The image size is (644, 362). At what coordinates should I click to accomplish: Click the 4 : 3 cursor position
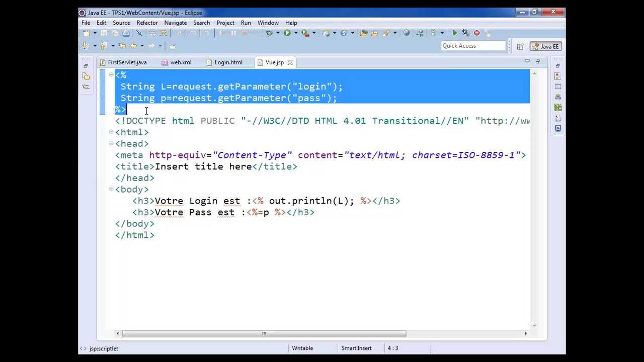click(x=393, y=348)
